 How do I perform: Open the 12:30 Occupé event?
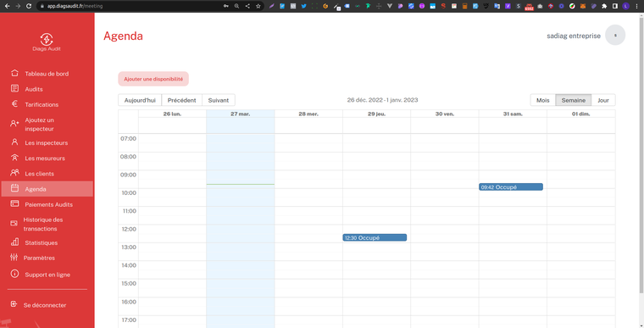[375, 237]
